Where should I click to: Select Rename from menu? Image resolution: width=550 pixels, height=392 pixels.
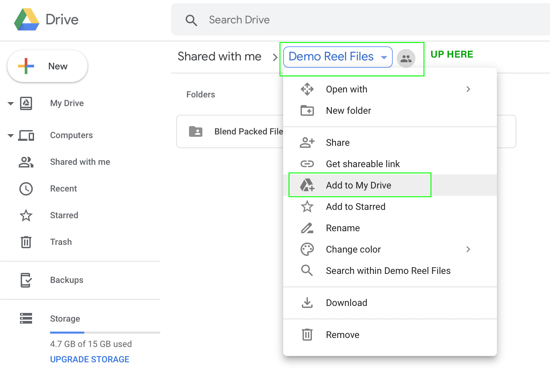tap(343, 228)
